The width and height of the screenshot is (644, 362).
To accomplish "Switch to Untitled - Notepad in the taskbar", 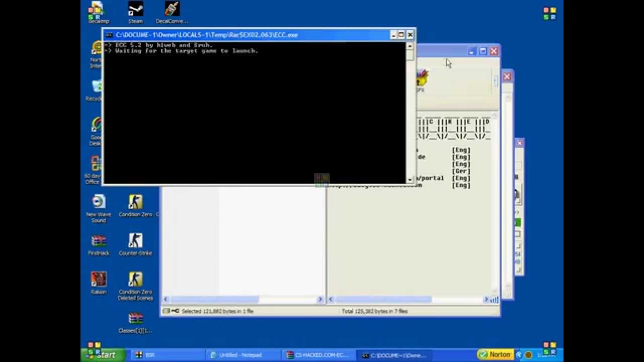I will [243, 355].
